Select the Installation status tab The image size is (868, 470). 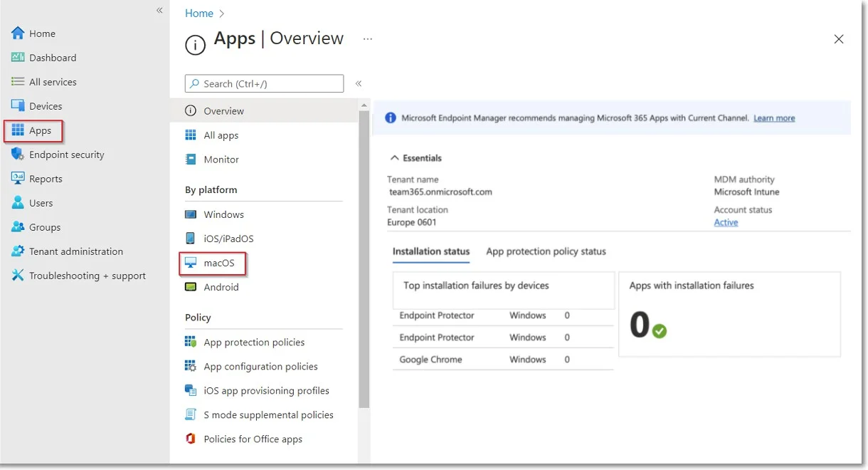point(431,251)
